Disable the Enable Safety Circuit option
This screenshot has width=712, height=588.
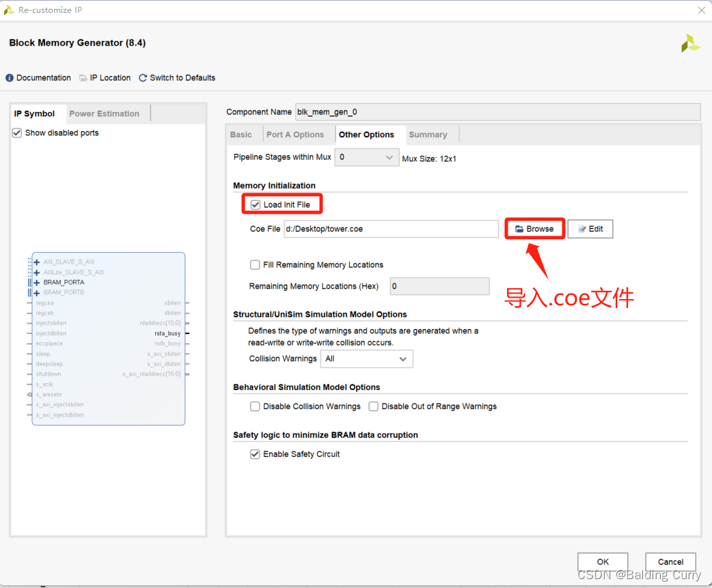[x=255, y=454]
